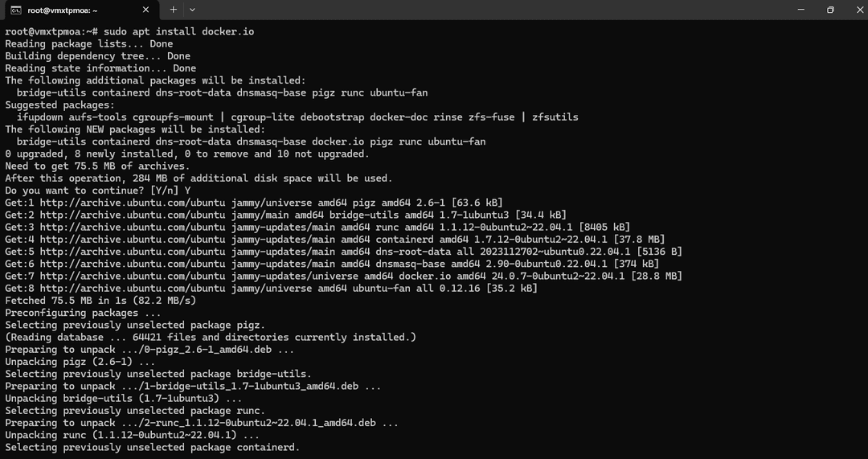
Task: Click the 'Unpacking pigz (2.6-1)' line
Action: point(80,362)
